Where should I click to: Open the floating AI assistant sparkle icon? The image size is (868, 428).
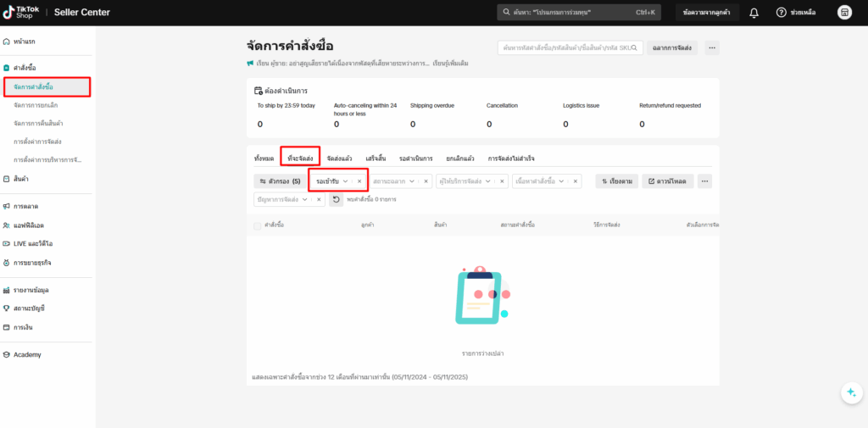(850, 392)
